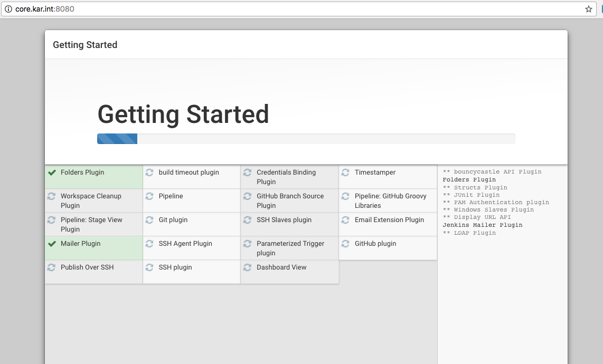
Task: Select the Publish Over SSH label
Action: tap(87, 267)
